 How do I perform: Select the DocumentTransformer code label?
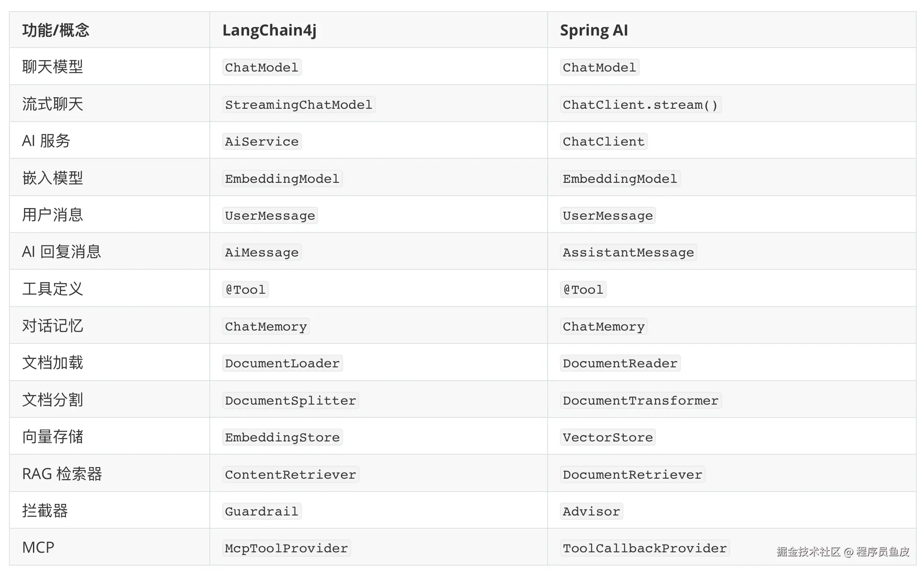pyautogui.click(x=641, y=401)
